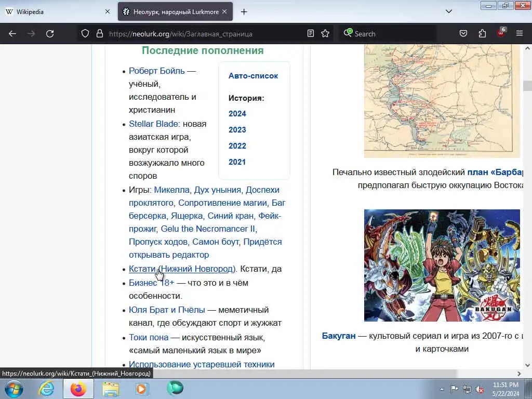The image size is (532, 399).
Task: Open the план «Барбаросса» link
Action: click(x=495, y=172)
